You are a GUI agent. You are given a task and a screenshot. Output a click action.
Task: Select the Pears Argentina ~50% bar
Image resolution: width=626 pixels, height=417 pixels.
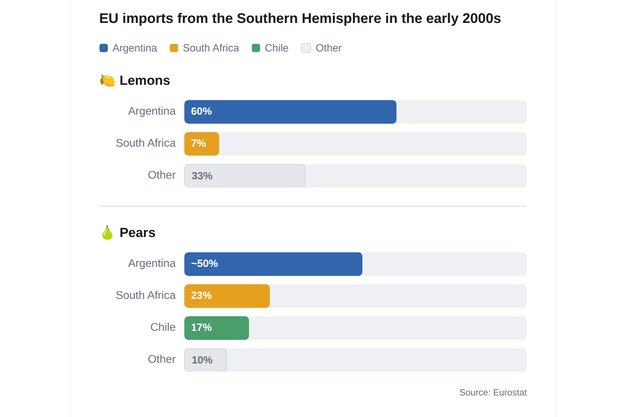pyautogui.click(x=273, y=264)
